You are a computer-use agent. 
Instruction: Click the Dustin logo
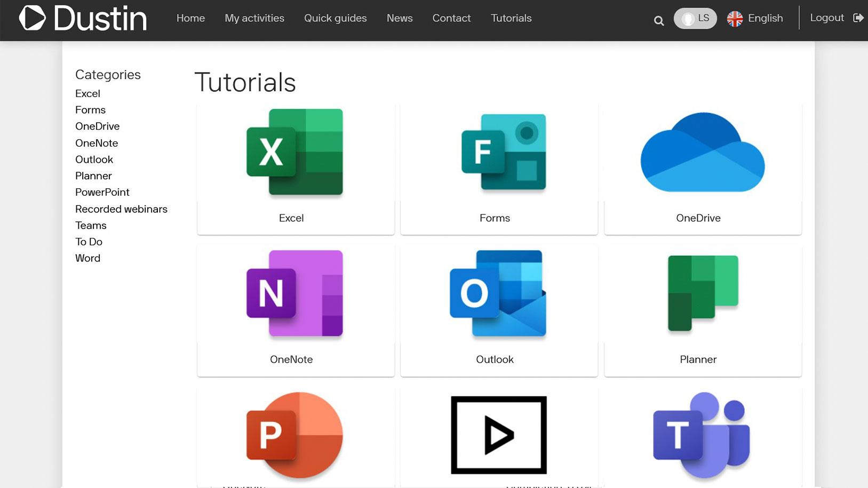83,18
